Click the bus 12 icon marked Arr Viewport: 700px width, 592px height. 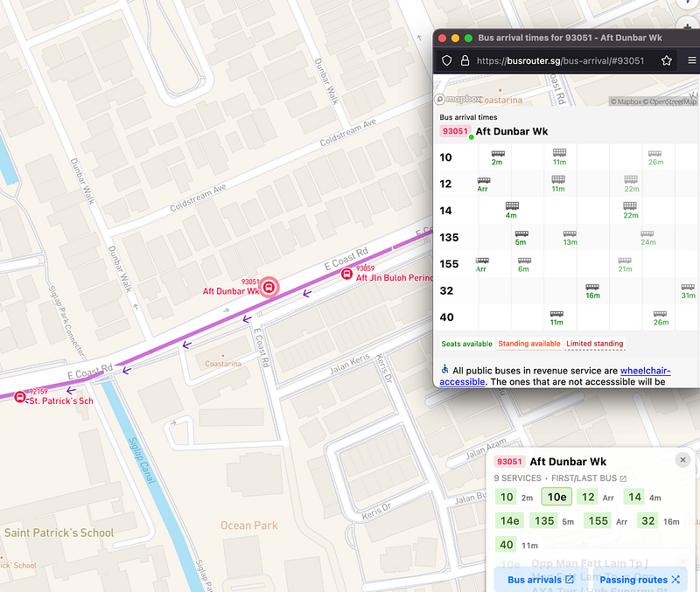[484, 180]
